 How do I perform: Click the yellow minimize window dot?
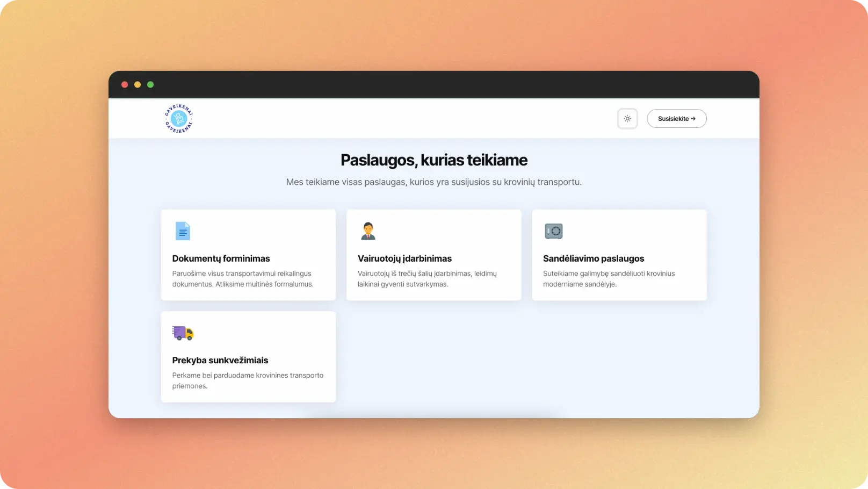(138, 85)
